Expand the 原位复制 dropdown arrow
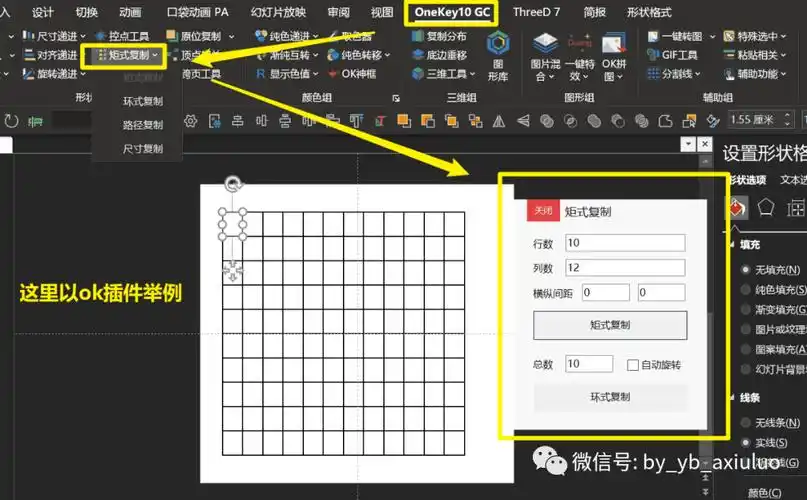This screenshot has width=807, height=500. coord(232,36)
